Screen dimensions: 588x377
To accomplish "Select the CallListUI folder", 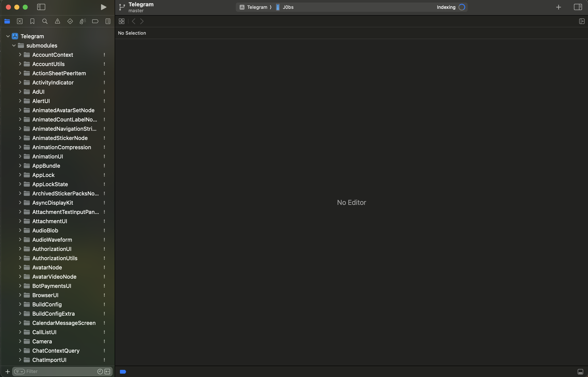I will (x=57, y=332).
